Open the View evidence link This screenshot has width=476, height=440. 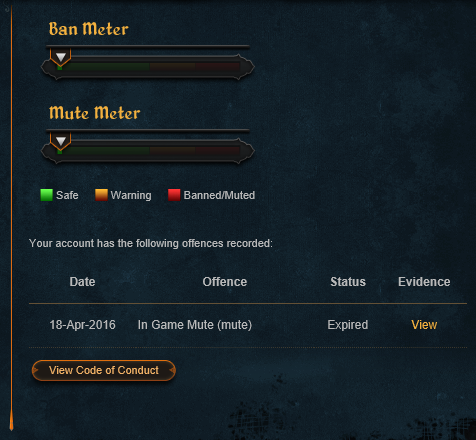pyautogui.click(x=424, y=325)
